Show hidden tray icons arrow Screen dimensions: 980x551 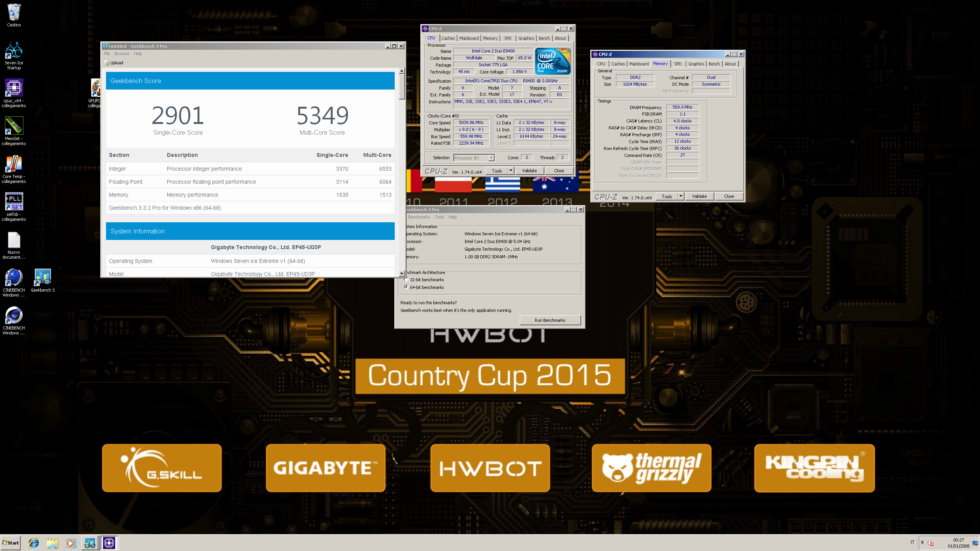tap(922, 542)
